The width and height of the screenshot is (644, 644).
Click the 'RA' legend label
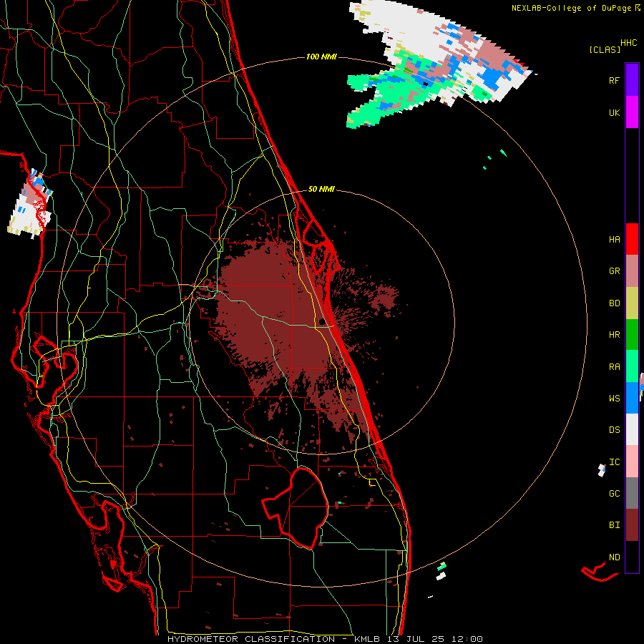614,367
